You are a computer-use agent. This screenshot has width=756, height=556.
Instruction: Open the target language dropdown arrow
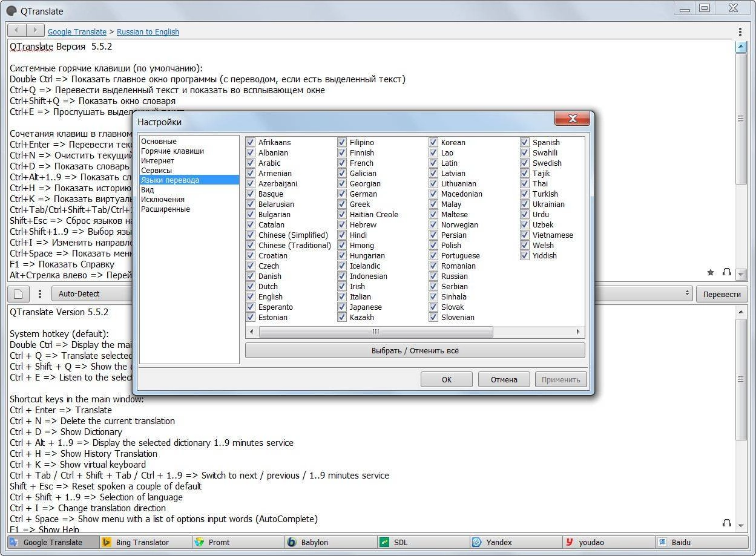tap(687, 293)
